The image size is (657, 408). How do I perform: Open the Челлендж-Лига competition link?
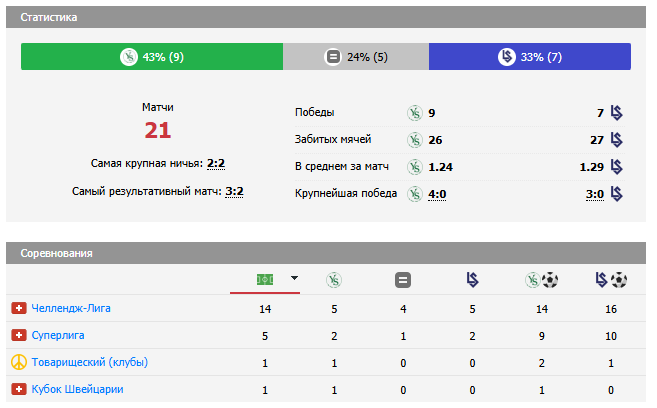71,308
